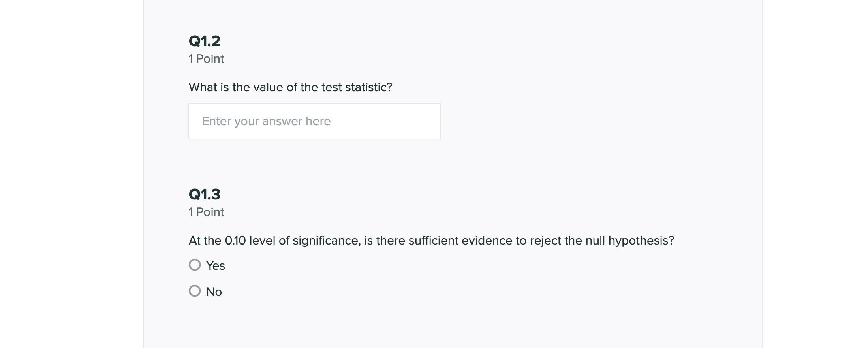Click the "At the 0.10 level" question text

click(431, 241)
